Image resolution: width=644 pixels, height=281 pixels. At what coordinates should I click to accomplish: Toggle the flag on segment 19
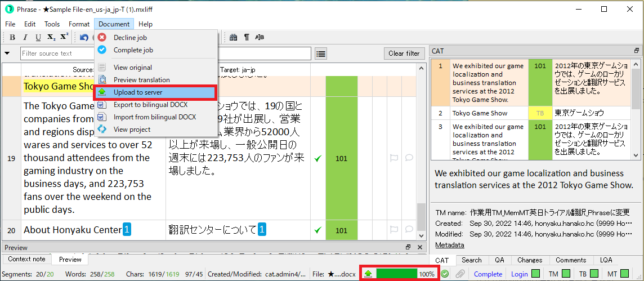click(x=394, y=158)
